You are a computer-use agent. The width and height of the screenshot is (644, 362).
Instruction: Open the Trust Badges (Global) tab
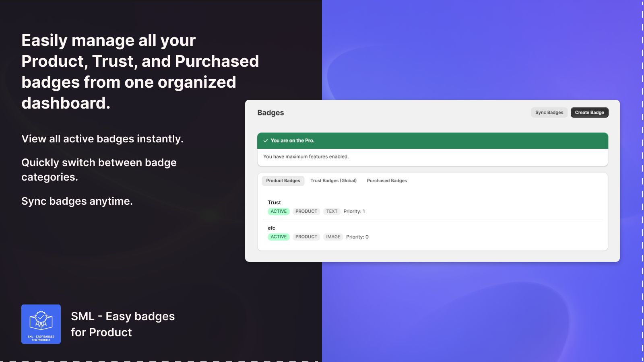[333, 181]
